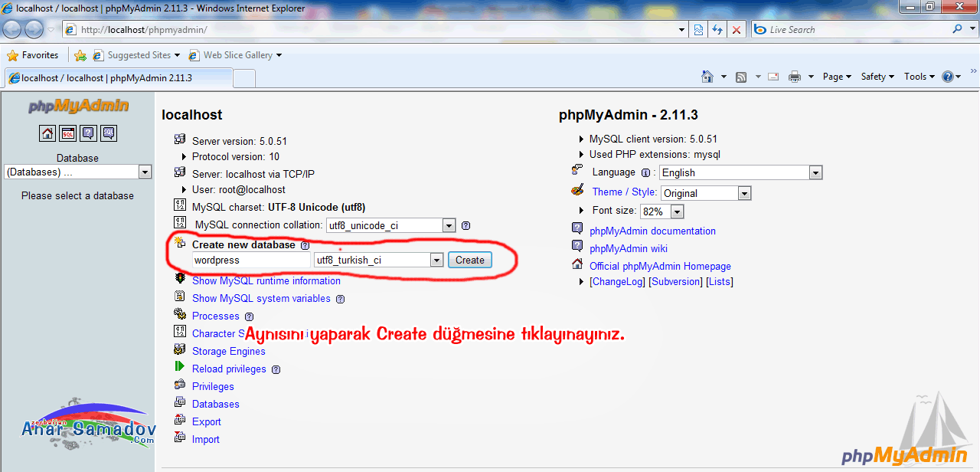Open the Favorites button

pos(33,55)
